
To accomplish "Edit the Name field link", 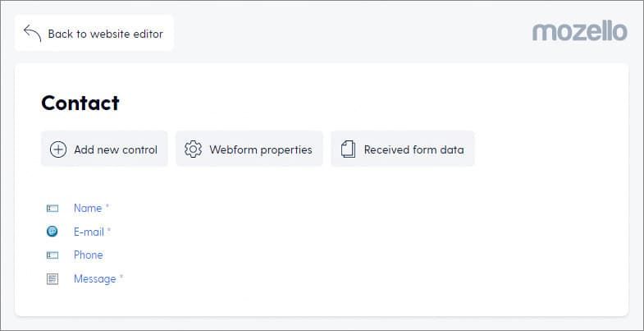I will [88, 208].
